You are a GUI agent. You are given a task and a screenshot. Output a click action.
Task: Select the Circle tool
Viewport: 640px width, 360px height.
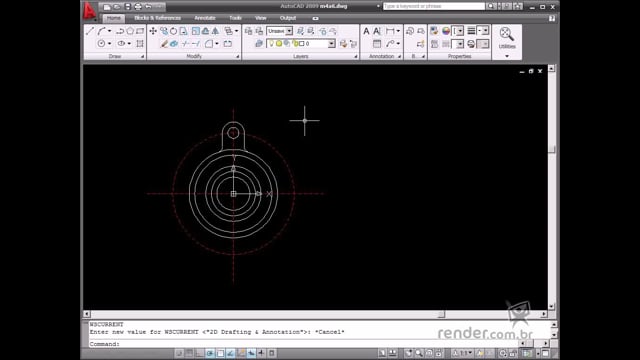click(101, 43)
